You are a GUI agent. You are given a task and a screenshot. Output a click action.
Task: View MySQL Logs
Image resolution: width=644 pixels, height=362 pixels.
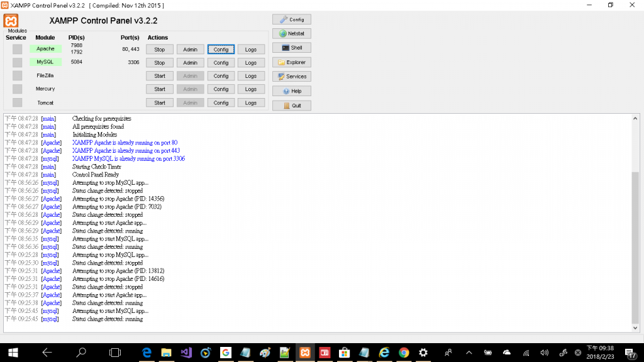coord(251,63)
